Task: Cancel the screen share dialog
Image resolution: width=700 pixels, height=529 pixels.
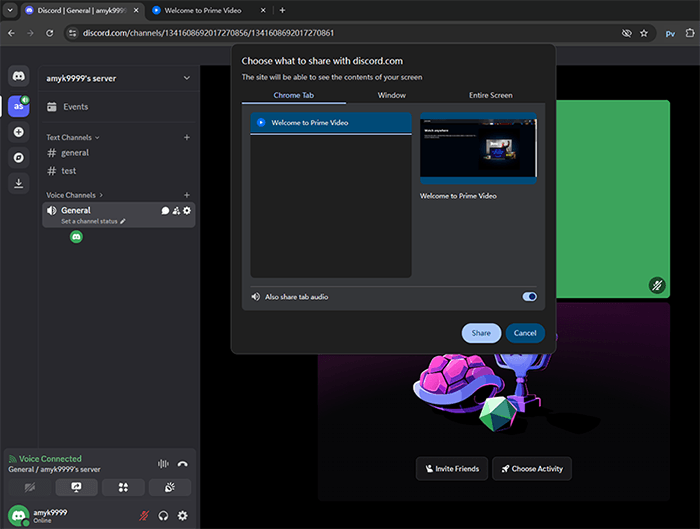Action: 525,333
